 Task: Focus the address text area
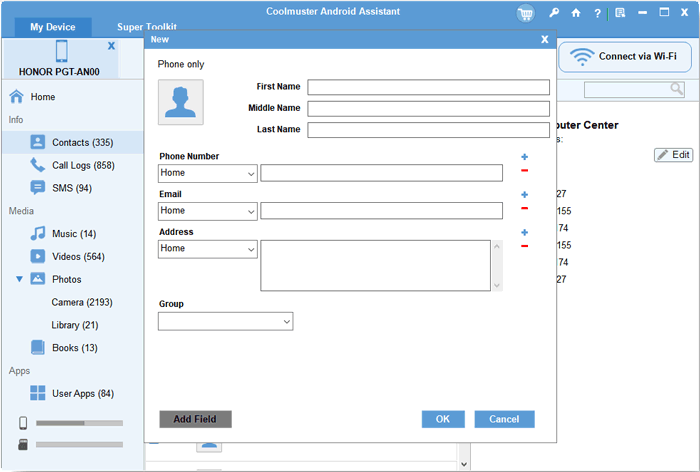click(375, 266)
